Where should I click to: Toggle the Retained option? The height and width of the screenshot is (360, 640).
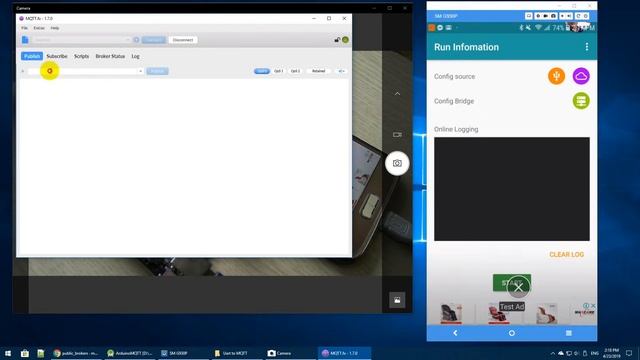318,71
